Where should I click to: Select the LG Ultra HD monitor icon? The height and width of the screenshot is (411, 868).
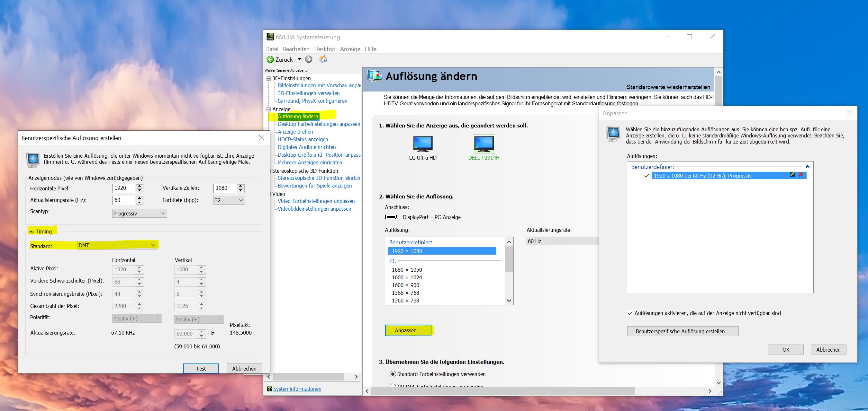pos(422,144)
